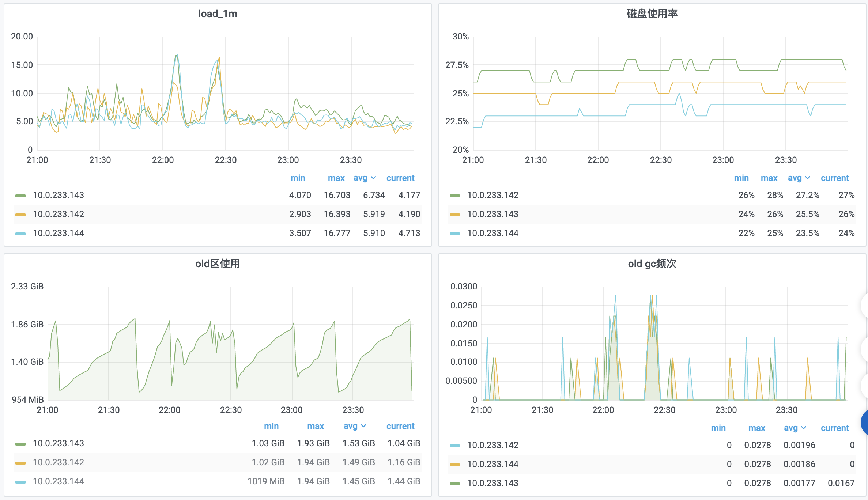Sort load_1m legend by min column
The height and width of the screenshot is (500, 868).
298,178
